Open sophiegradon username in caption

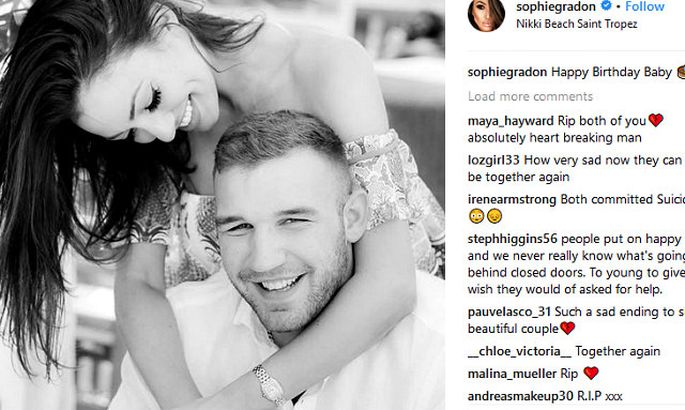pyautogui.click(x=507, y=72)
